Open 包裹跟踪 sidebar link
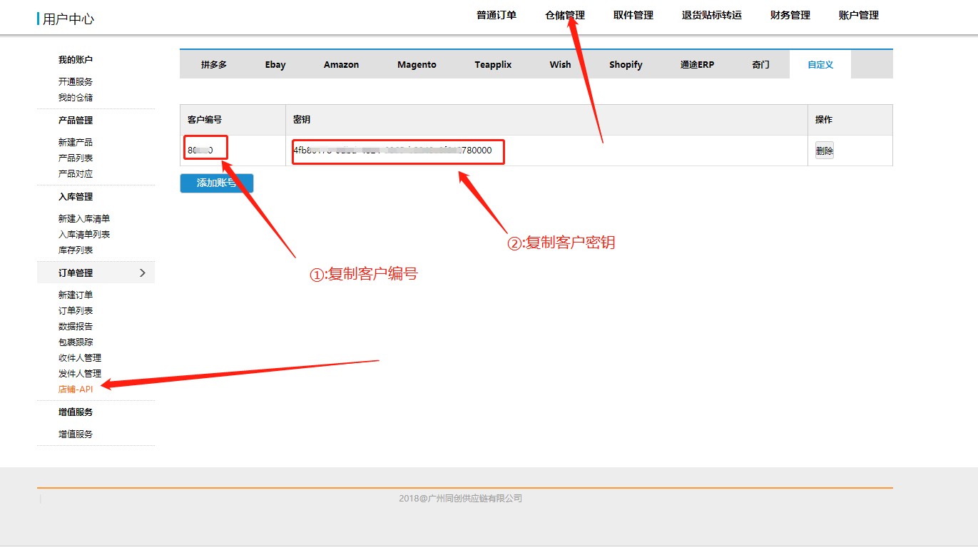This screenshot has width=978, height=560. point(76,342)
